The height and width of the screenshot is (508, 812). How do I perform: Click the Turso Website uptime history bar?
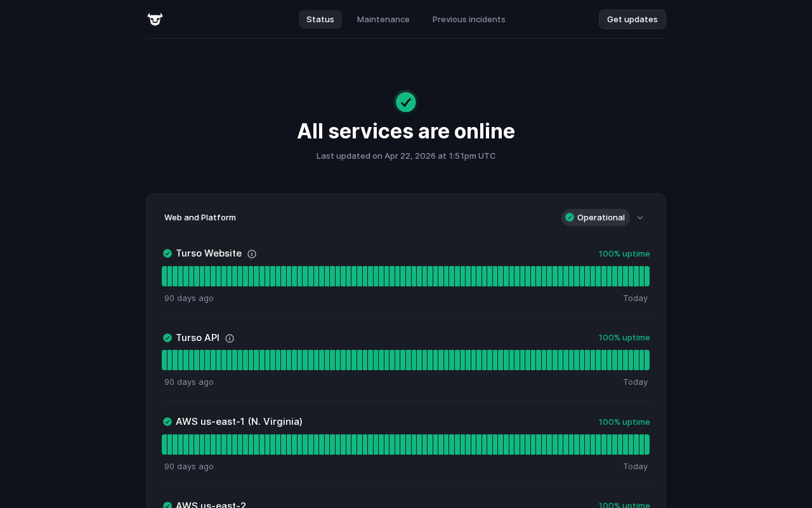pyautogui.click(x=405, y=276)
